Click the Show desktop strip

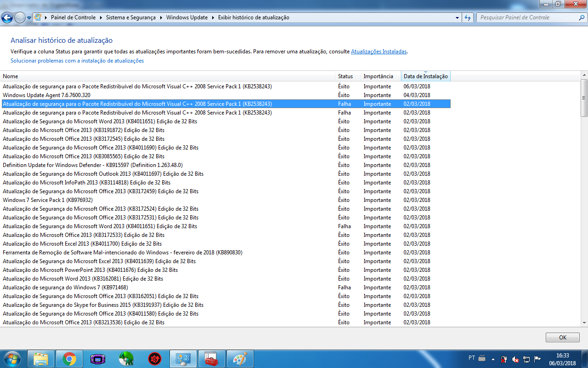pos(585,359)
